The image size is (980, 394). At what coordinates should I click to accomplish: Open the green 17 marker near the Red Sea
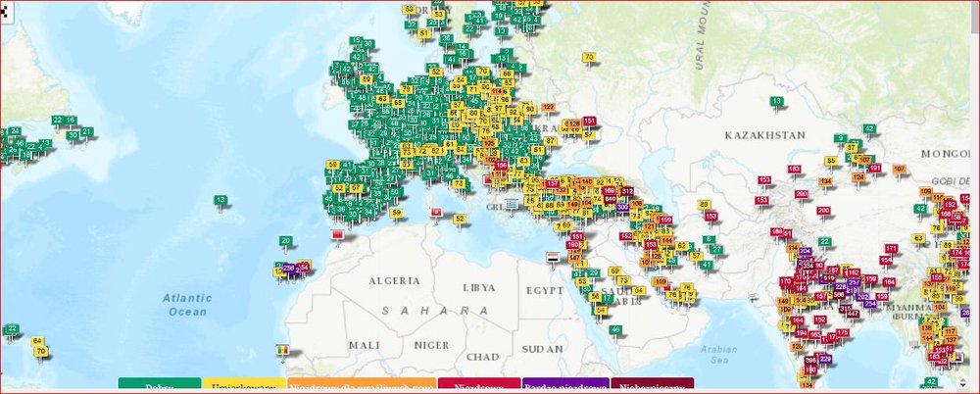(607, 298)
